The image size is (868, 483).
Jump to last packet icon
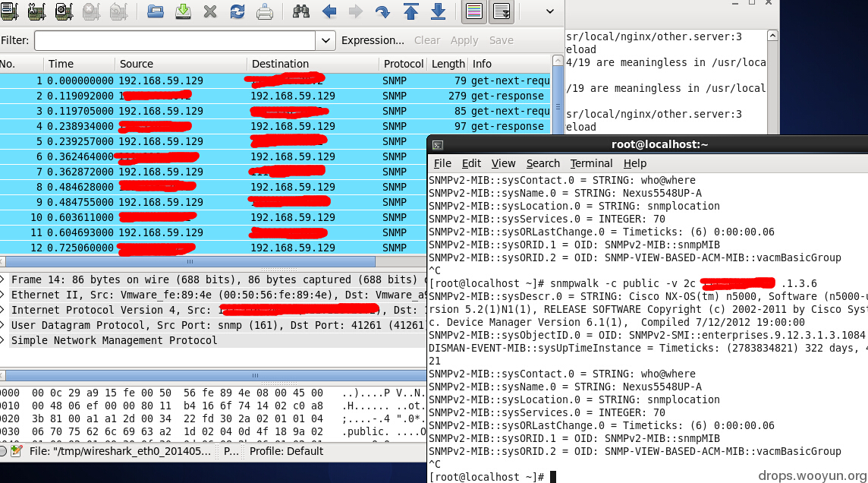438,11
